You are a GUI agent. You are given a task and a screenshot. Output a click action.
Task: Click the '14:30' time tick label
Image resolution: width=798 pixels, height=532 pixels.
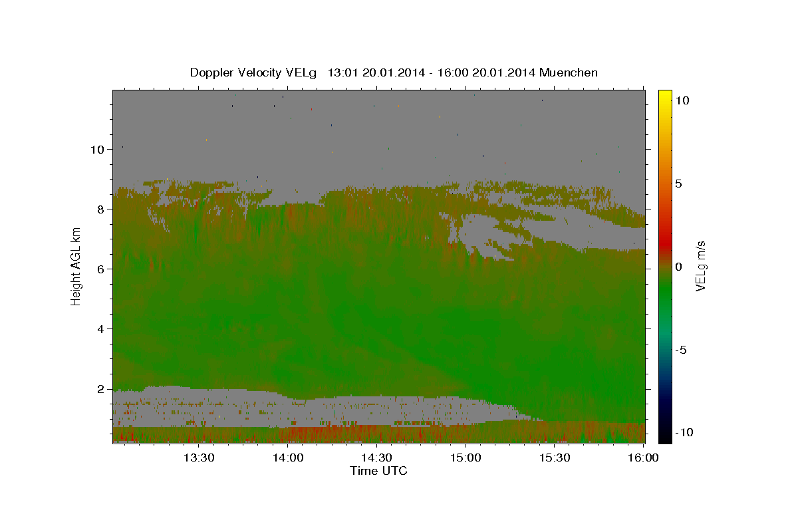tap(376, 458)
